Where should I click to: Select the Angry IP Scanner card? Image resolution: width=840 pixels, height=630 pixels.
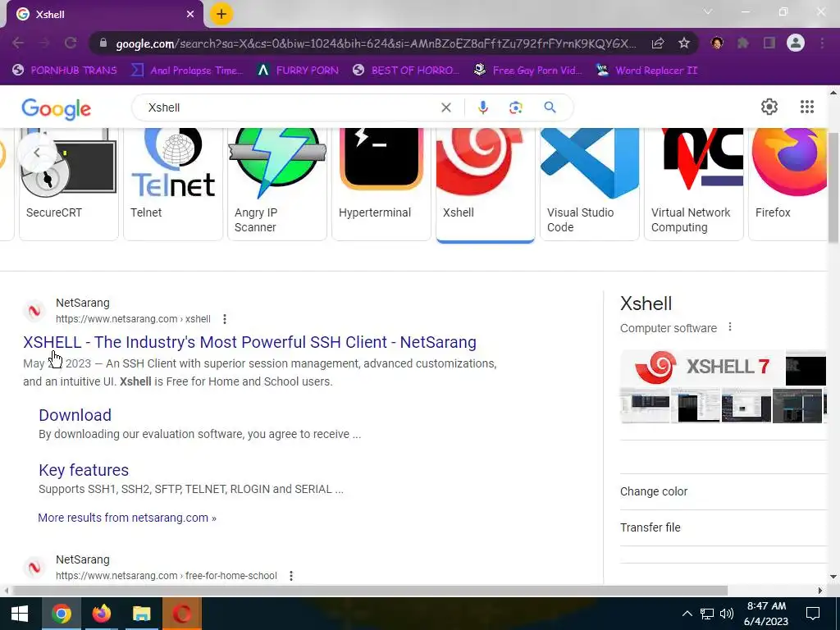tap(277, 184)
